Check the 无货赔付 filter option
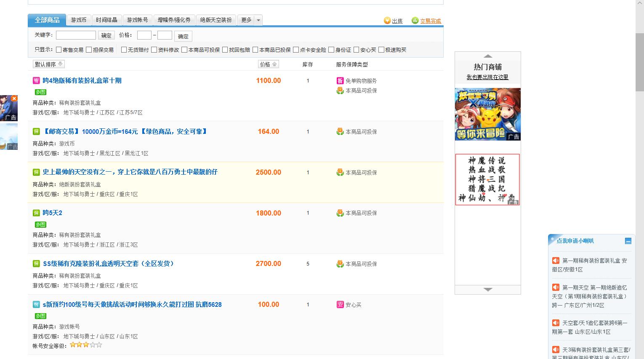 click(x=124, y=49)
